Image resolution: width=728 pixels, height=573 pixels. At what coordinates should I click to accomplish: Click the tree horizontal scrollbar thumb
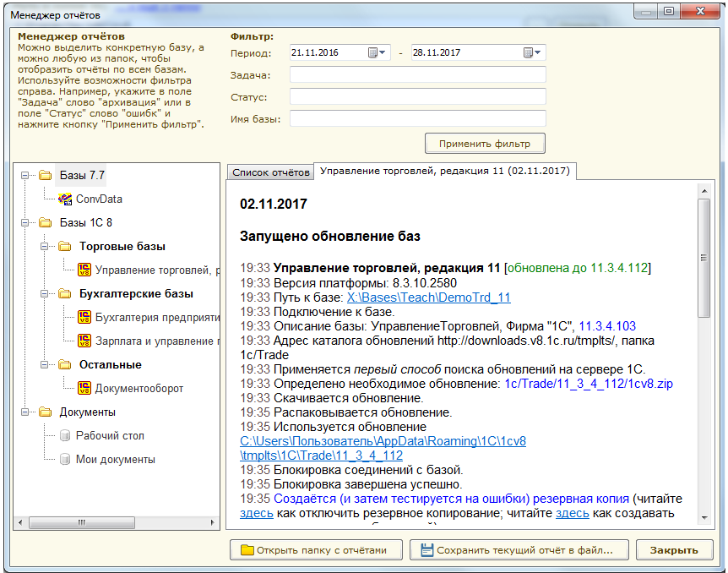coord(82,522)
